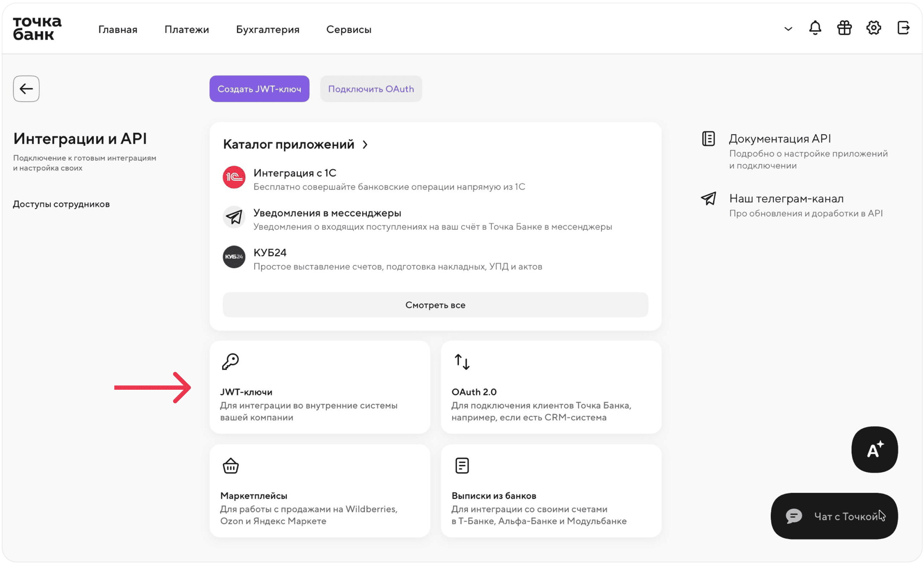
Task: Click 'Для работы с продажами на Wildberries' text
Action: coord(309,509)
